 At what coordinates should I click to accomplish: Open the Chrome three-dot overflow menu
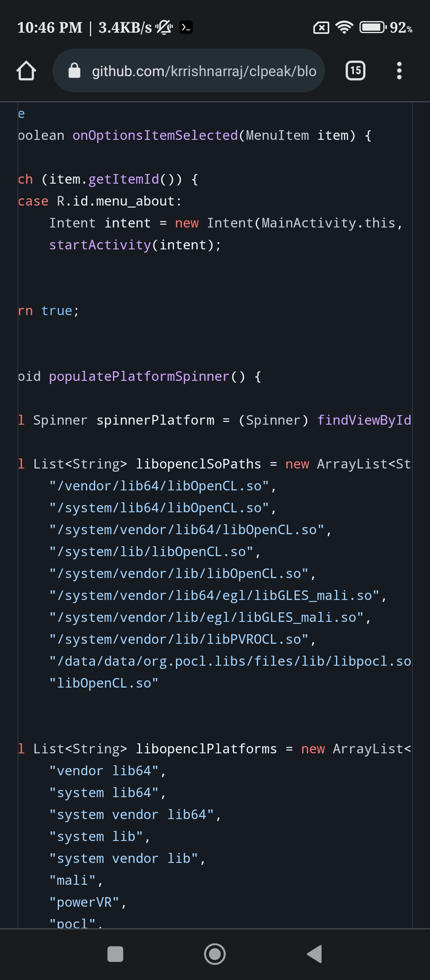[399, 71]
